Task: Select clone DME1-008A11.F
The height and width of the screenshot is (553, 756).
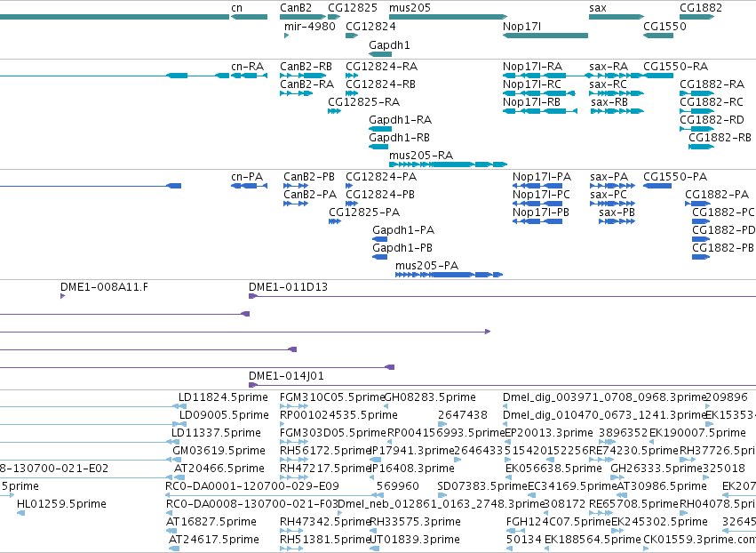Action: [x=104, y=287]
